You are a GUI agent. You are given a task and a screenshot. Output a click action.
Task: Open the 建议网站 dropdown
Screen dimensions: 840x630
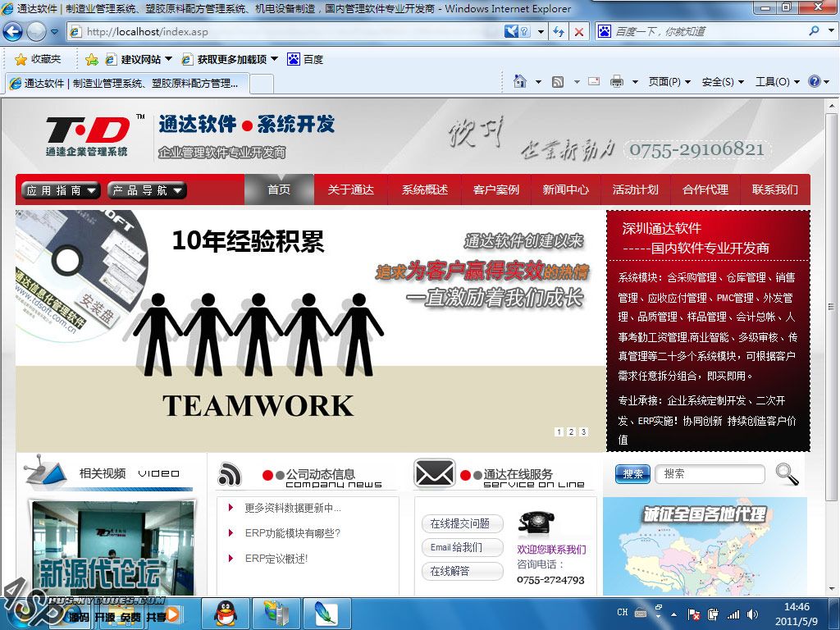click(x=139, y=59)
